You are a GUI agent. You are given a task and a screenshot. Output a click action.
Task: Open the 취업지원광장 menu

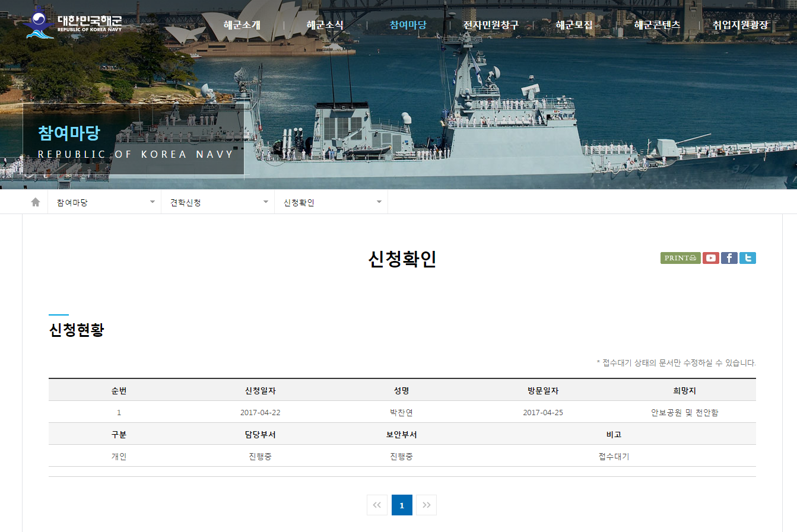(740, 25)
